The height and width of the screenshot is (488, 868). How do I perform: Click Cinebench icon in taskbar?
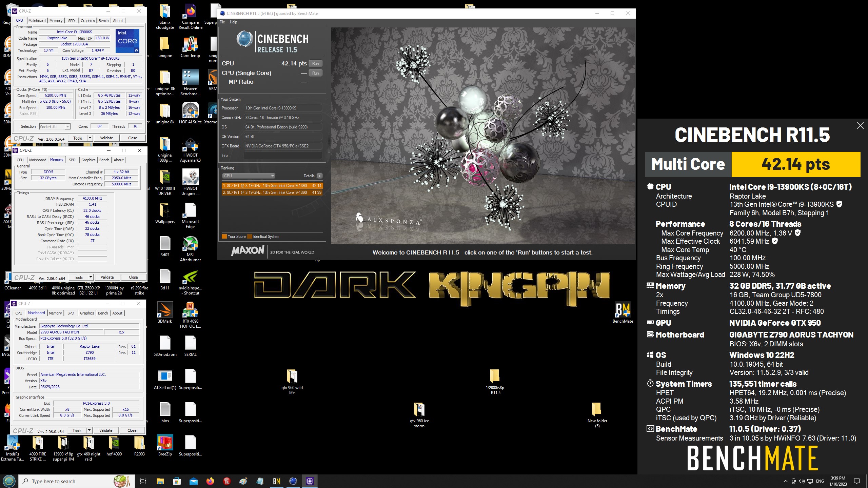click(x=293, y=481)
